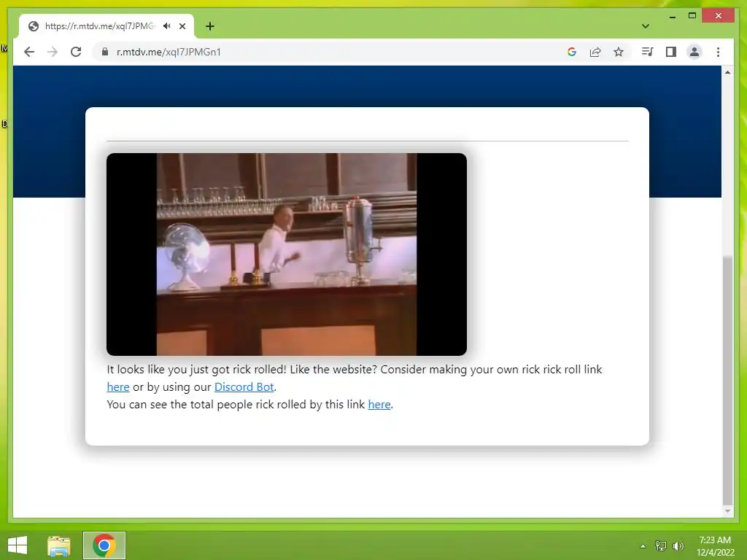
Task: Open Google search side panel icon
Action: (x=572, y=52)
